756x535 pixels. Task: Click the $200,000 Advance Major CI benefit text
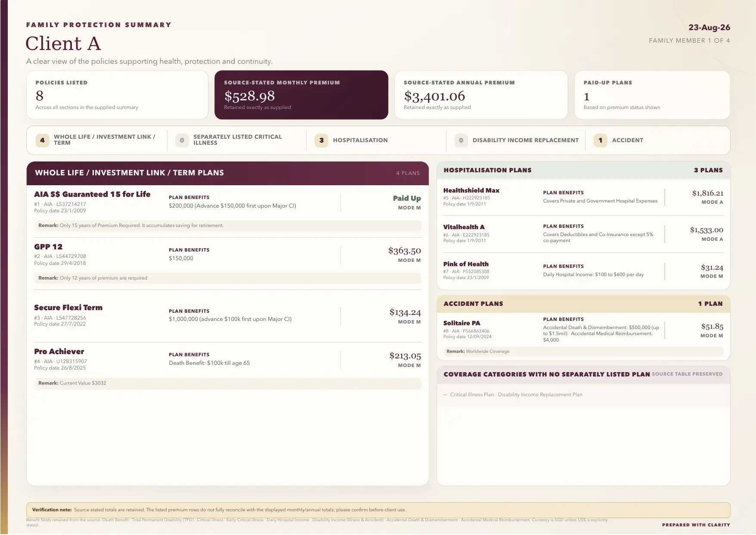click(232, 206)
